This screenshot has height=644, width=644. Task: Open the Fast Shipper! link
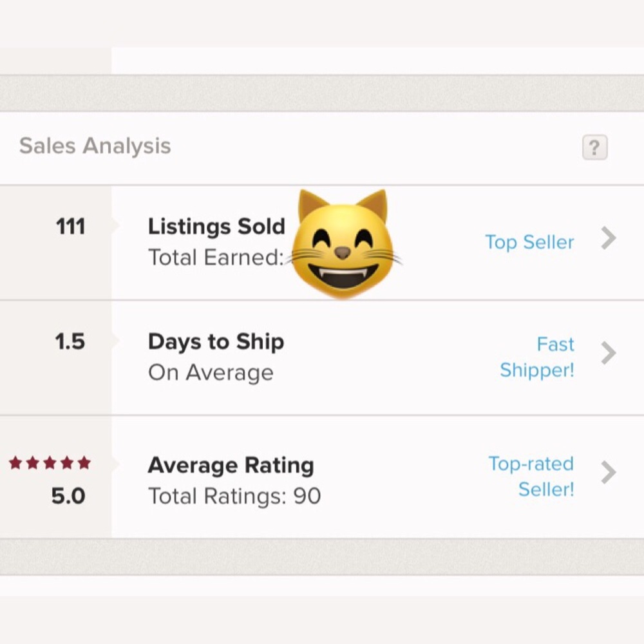pos(538,357)
